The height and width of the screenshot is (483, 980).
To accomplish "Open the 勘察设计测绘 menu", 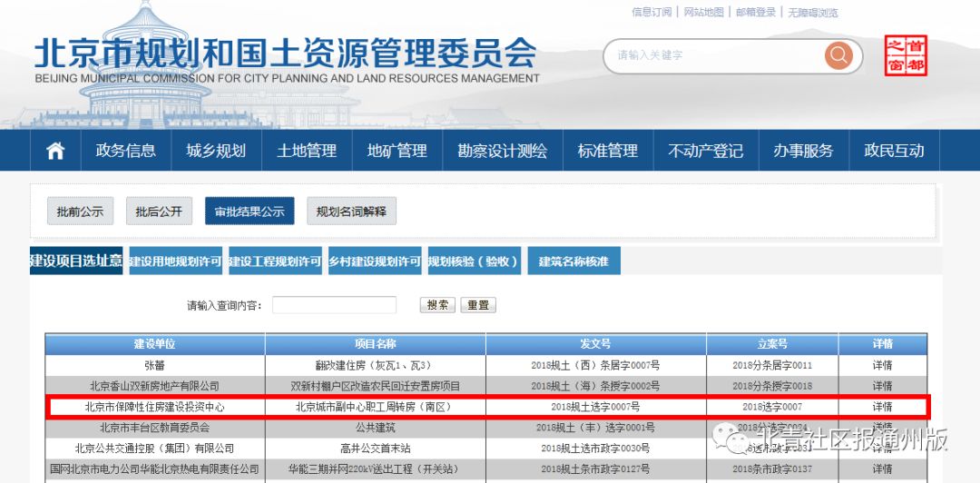I will 503,151.
